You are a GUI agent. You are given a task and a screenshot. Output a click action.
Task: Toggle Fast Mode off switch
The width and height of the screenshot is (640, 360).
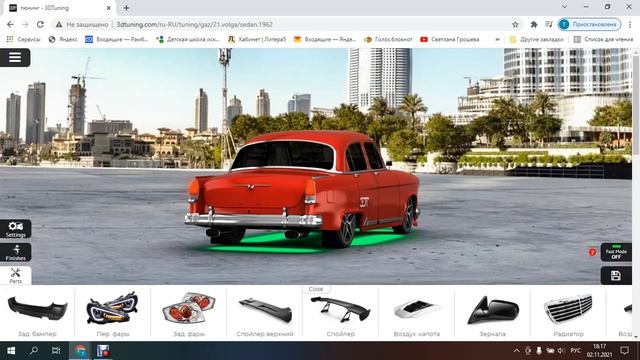(616, 252)
